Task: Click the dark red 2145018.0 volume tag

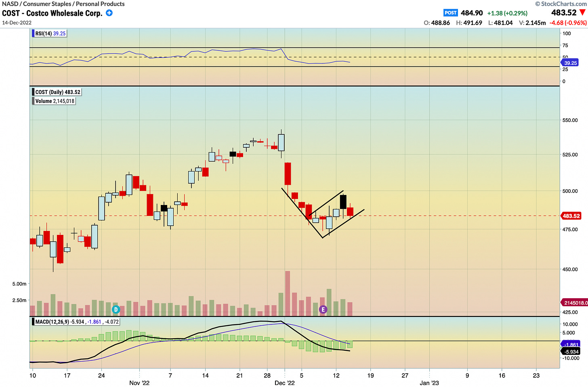Action: click(575, 303)
